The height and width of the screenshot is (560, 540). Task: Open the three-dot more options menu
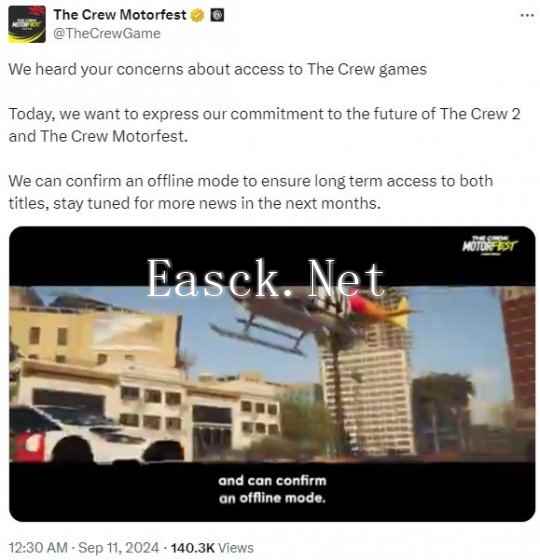[527, 15]
